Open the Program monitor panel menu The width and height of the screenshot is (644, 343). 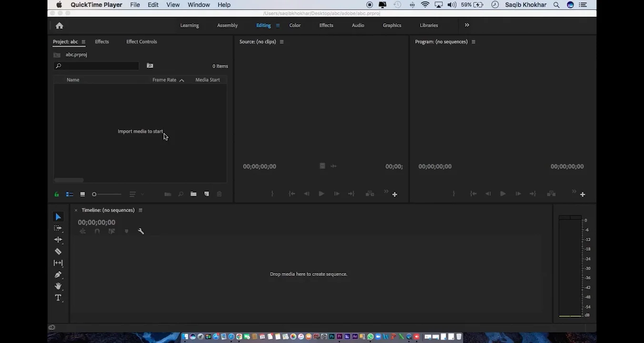[473, 42]
